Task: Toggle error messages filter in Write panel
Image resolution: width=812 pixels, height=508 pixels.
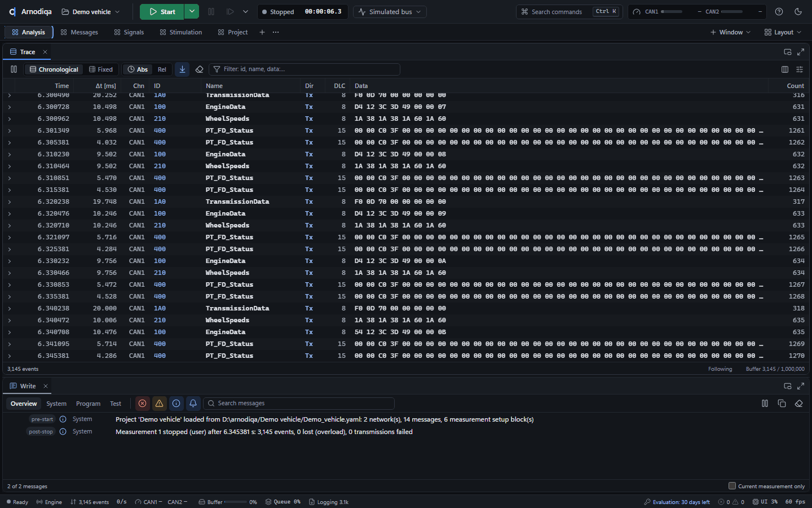Action: pyautogui.click(x=142, y=403)
